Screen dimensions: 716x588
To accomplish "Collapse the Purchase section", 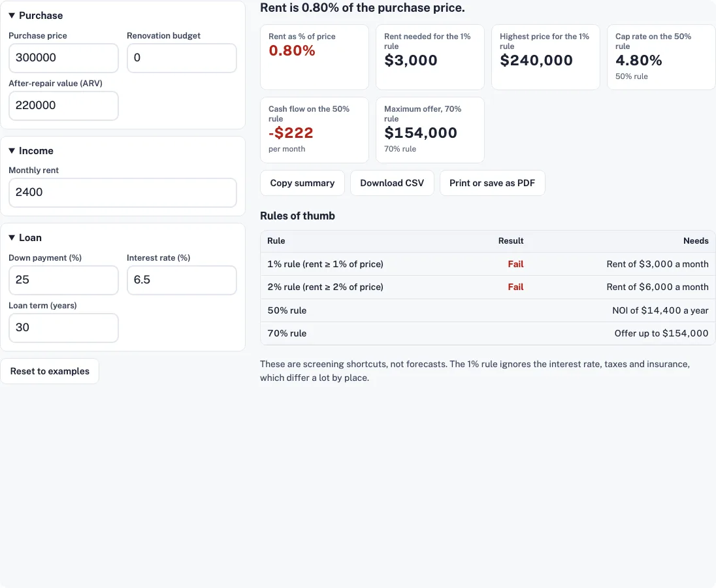I will pyautogui.click(x=36, y=16).
